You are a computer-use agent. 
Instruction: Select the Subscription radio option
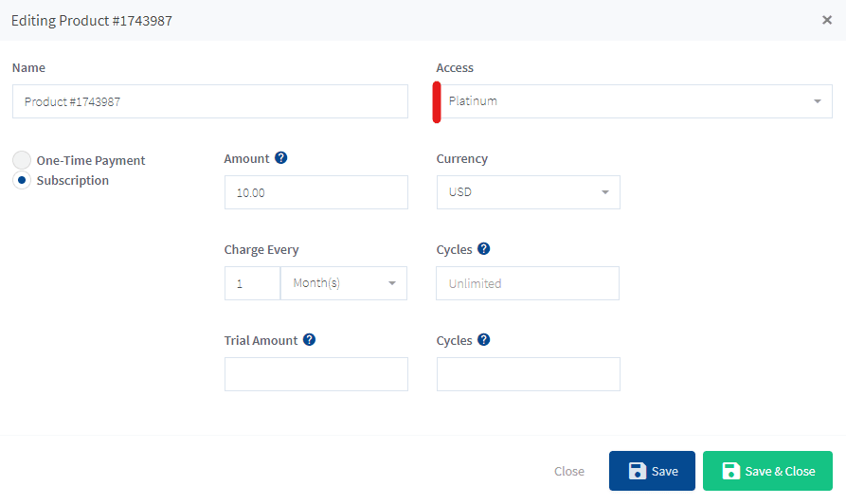pos(22,180)
